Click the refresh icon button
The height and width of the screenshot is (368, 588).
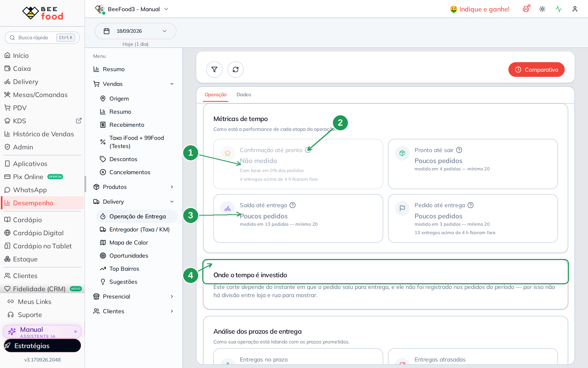point(235,70)
